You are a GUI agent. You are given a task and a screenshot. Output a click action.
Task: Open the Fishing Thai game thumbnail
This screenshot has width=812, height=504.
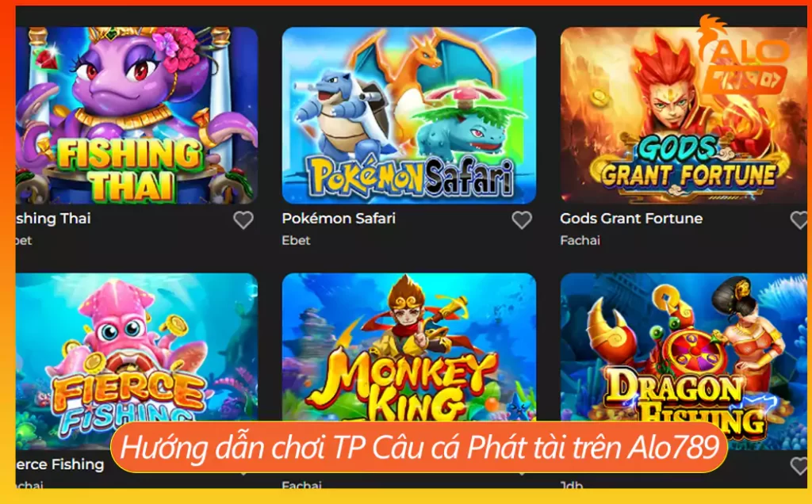click(x=136, y=116)
